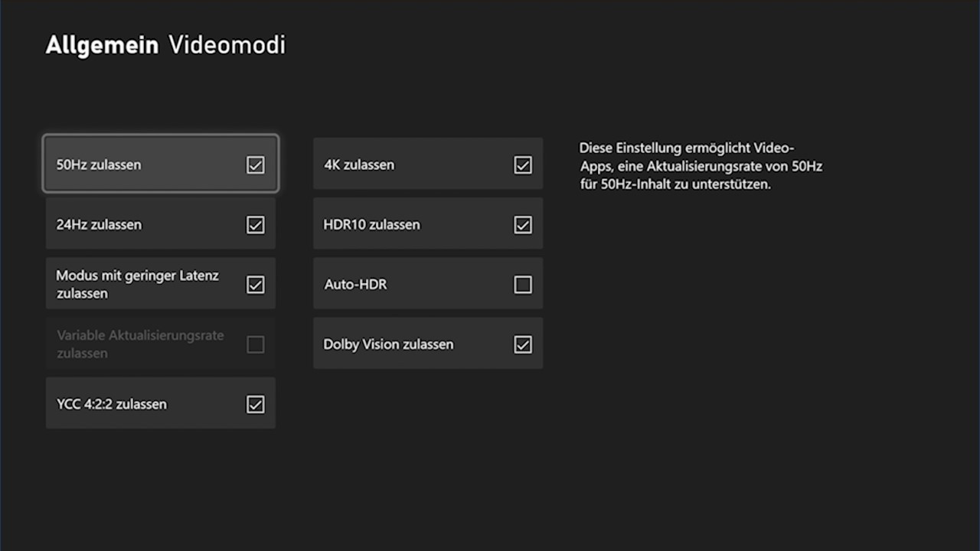This screenshot has width=980, height=551.
Task: Select the '24Hz zulassen' label text
Action: 99,225
